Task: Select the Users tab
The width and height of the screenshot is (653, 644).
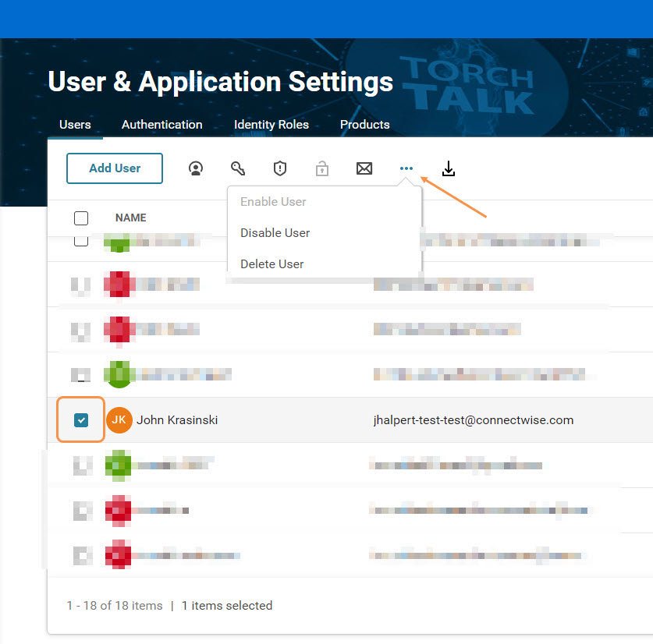Action: click(75, 125)
